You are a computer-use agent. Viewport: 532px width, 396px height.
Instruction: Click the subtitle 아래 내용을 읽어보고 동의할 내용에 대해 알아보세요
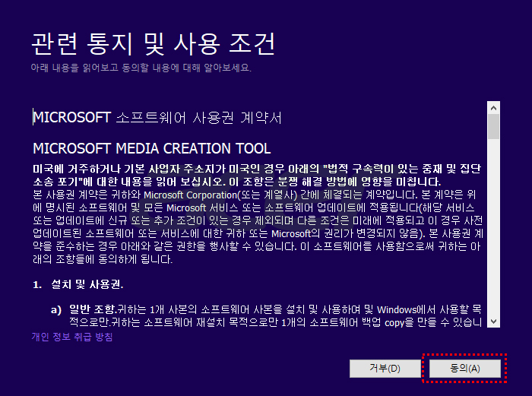pos(141,68)
